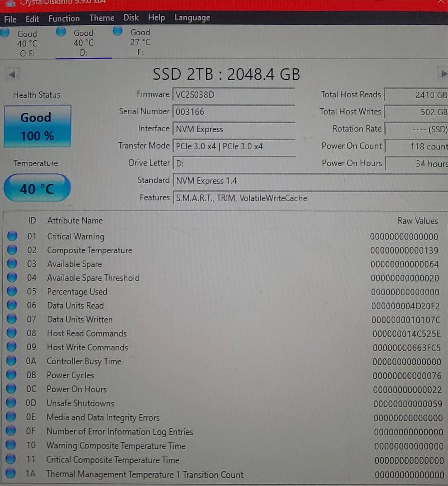The image size is (448, 486).
Task: Click the Good 100 % health status button
Action: 37,126
